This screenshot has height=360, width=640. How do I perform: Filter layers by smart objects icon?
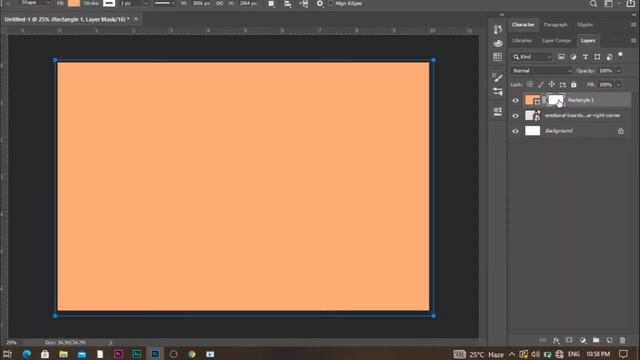(609, 57)
